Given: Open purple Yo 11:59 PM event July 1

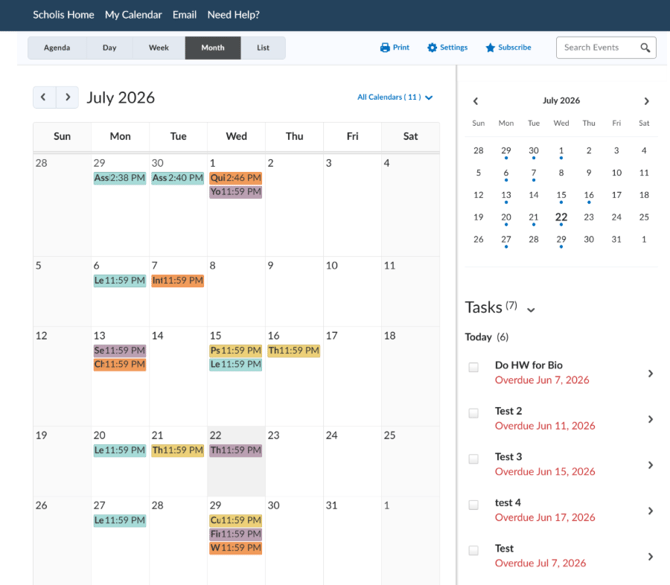Looking at the screenshot, I should point(235,192).
